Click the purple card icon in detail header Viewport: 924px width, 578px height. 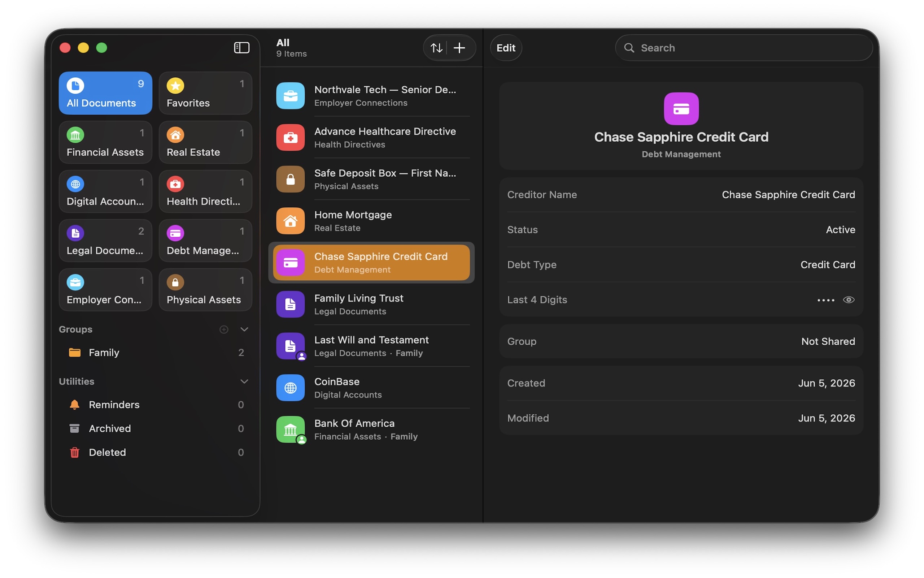point(681,109)
